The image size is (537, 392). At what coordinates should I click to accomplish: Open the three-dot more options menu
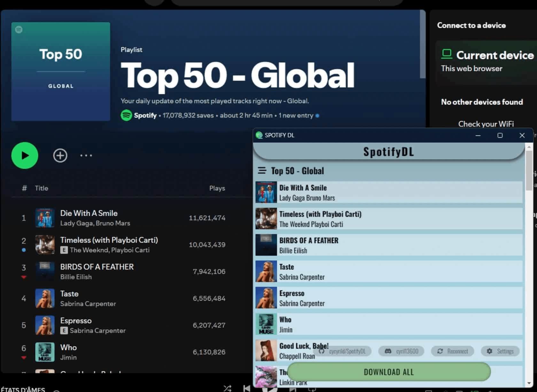click(x=86, y=156)
